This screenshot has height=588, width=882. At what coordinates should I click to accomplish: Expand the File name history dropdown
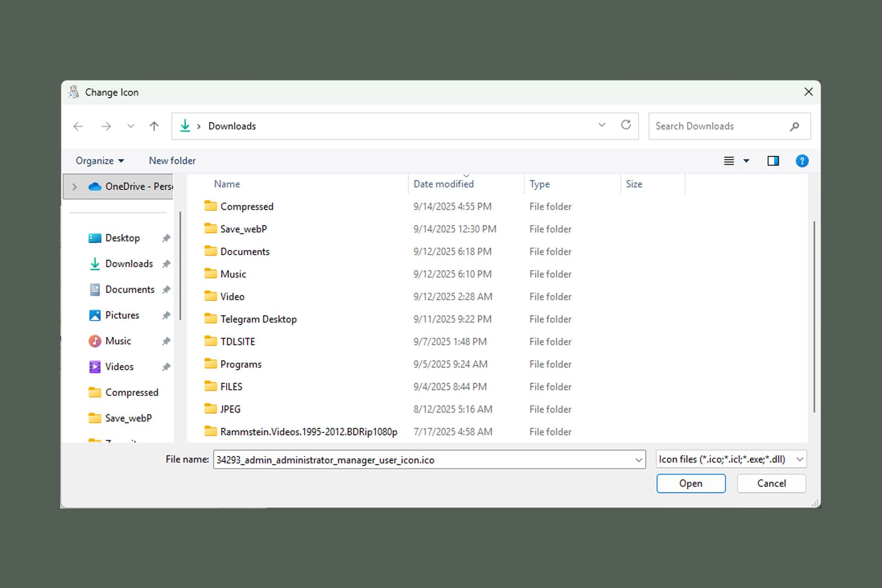[x=639, y=460]
